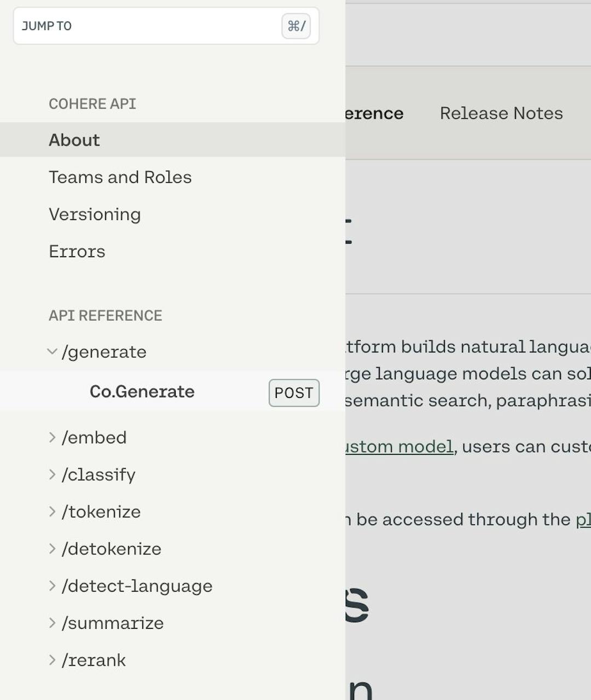Click the POST method badge beside Co.Generate
This screenshot has height=700, width=591.
(294, 392)
